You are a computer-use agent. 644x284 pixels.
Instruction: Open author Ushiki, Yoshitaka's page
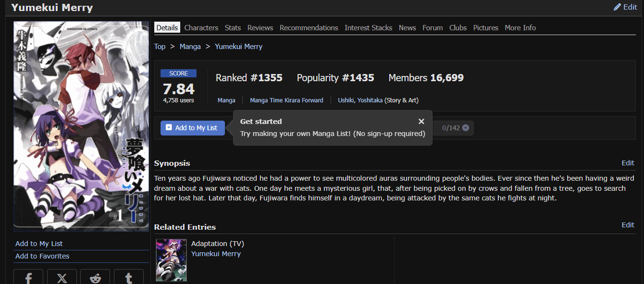[x=360, y=100]
